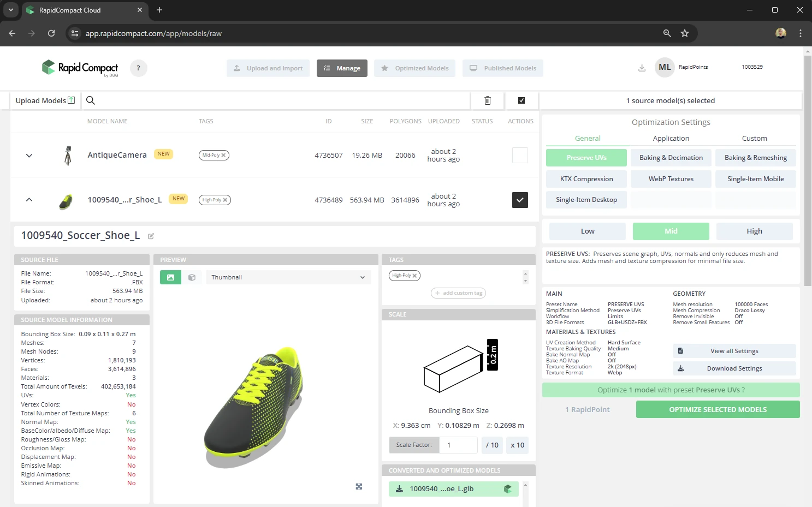Switch preview to 3D cube view
The image size is (812, 507).
point(192,277)
